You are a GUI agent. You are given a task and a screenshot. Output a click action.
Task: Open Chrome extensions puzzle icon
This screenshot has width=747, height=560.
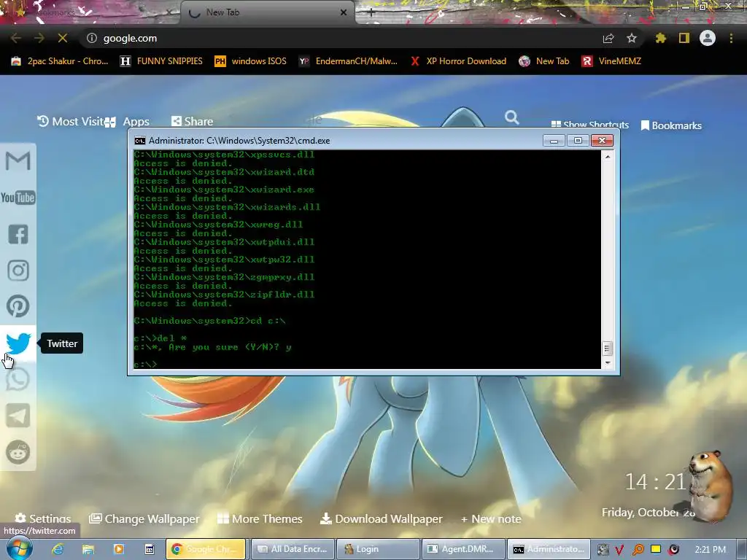coord(661,38)
